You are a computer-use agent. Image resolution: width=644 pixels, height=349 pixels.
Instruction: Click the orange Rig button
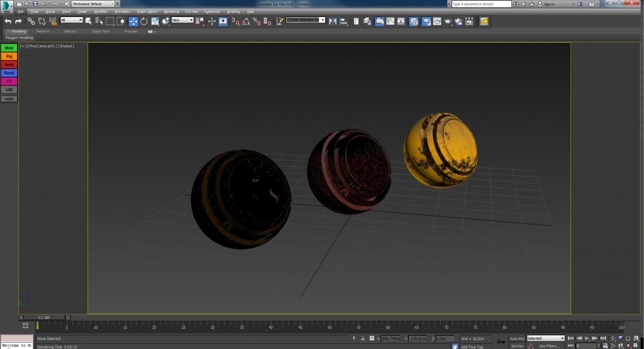(9, 56)
